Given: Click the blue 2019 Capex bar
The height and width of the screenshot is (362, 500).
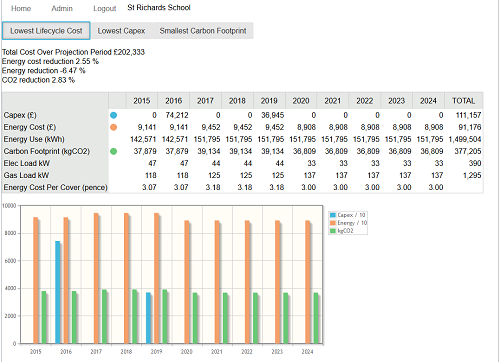Looking at the screenshot, I should coord(148,318).
